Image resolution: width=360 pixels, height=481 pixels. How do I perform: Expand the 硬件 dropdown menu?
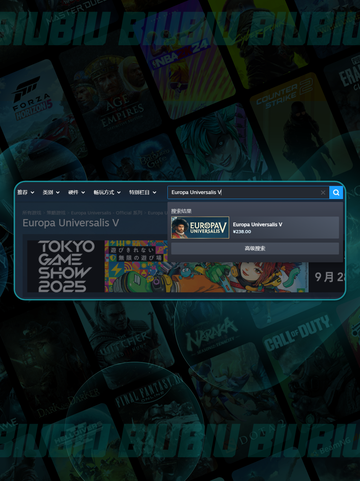point(76,192)
